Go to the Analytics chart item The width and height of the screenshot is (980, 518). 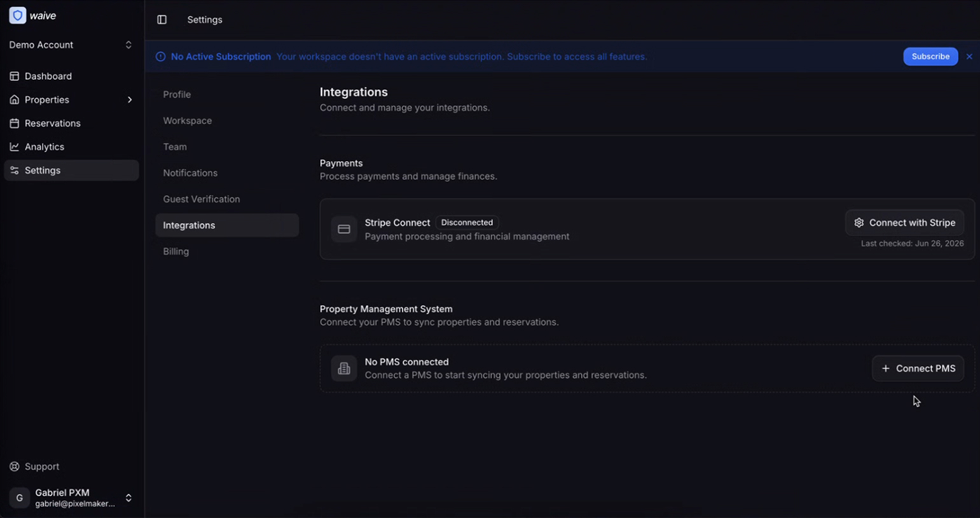click(x=71, y=147)
